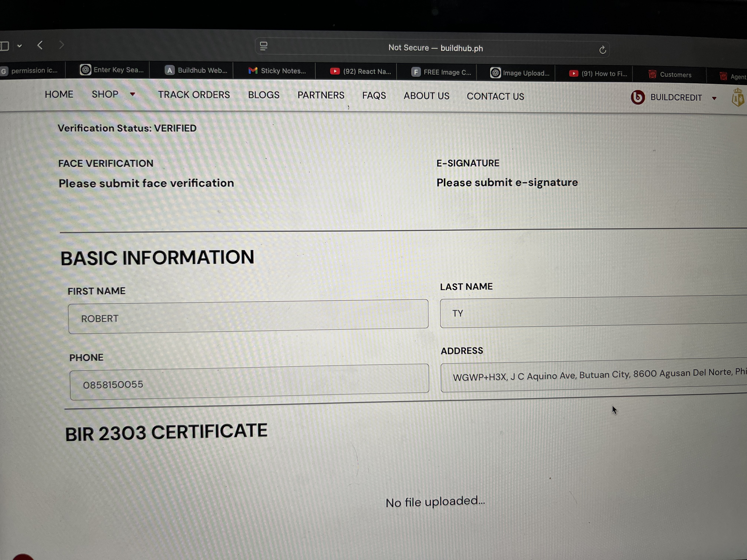747x560 pixels.
Task: Click the Safari back arrow
Action: point(40,45)
